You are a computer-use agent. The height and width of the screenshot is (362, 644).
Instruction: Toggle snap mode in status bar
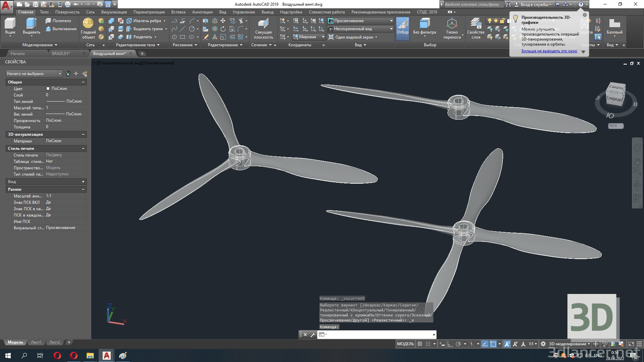428,344
